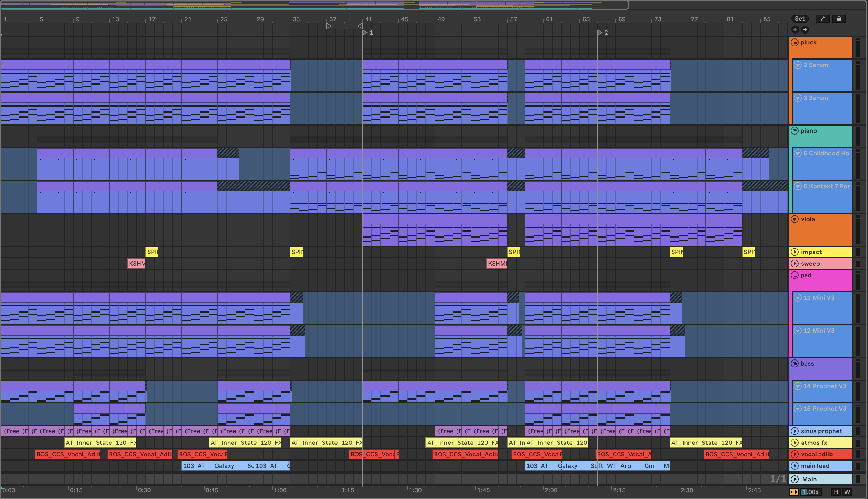The image size is (868, 499).
Task: Jump to next locator arrow
Action: click(805, 30)
